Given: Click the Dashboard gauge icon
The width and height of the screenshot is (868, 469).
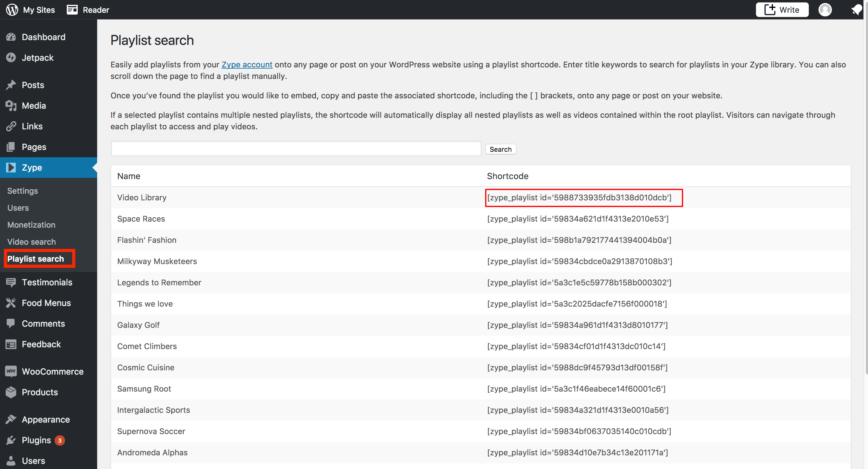Looking at the screenshot, I should [11, 37].
